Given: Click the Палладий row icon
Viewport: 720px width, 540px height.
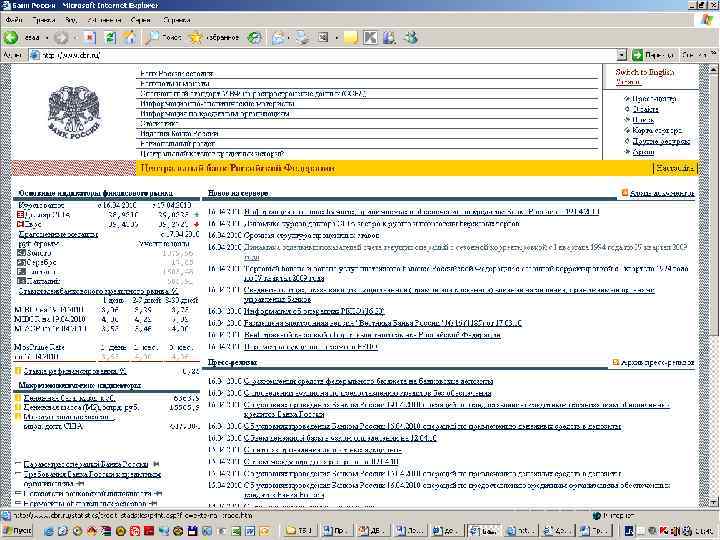Looking at the screenshot, I should pos(21,281).
